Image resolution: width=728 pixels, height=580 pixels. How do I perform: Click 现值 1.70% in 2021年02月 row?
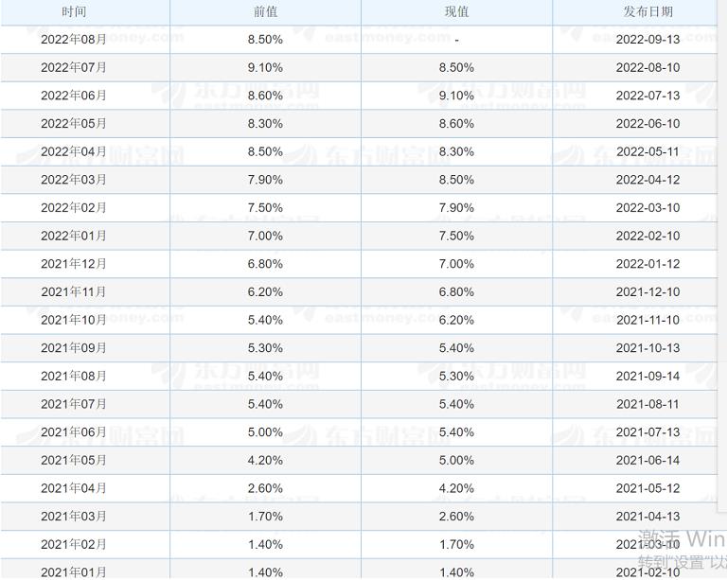pyautogui.click(x=456, y=544)
